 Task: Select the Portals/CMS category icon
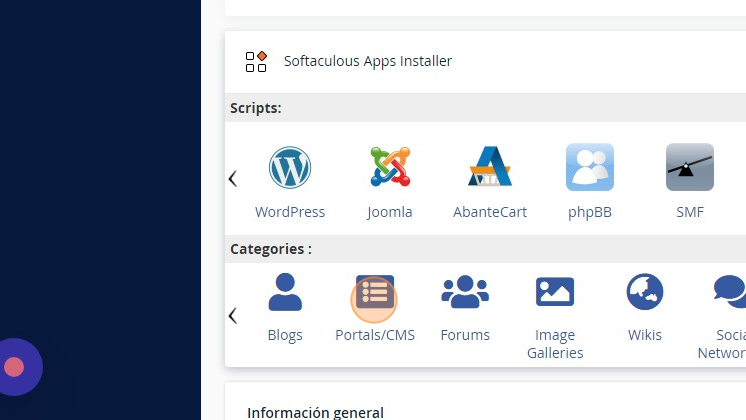click(x=375, y=292)
